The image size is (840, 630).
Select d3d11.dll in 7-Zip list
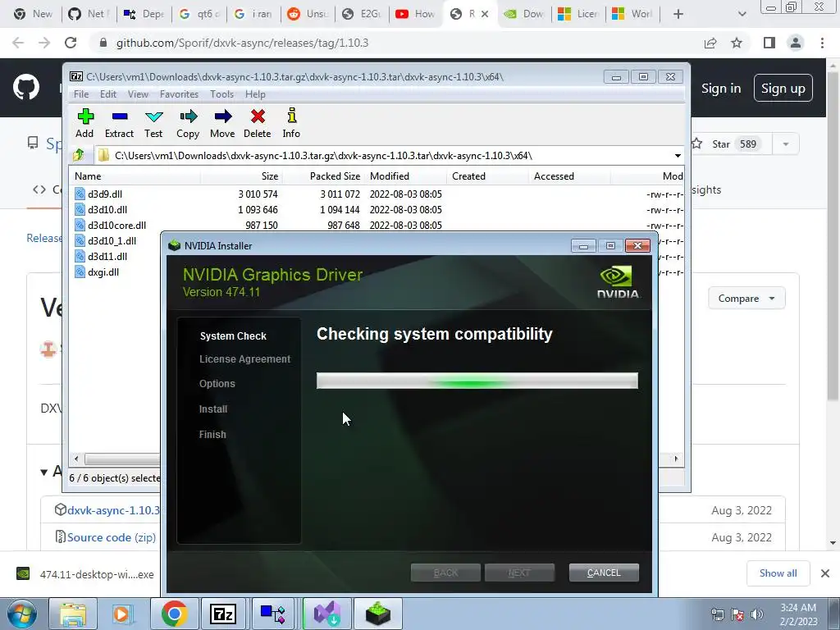107,256
